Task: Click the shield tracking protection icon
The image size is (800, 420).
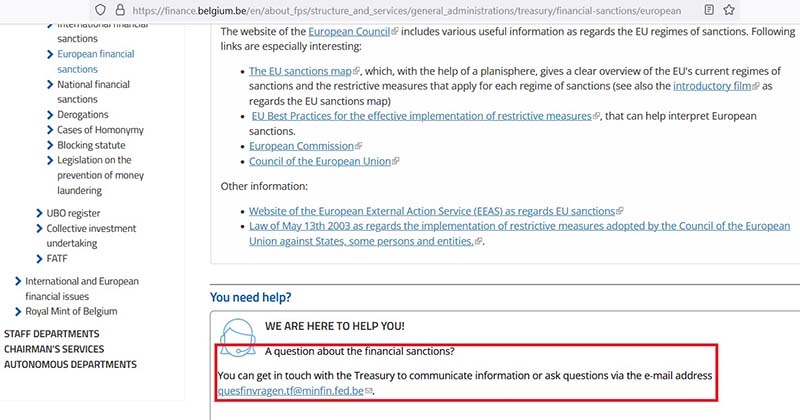Action: 101,10
